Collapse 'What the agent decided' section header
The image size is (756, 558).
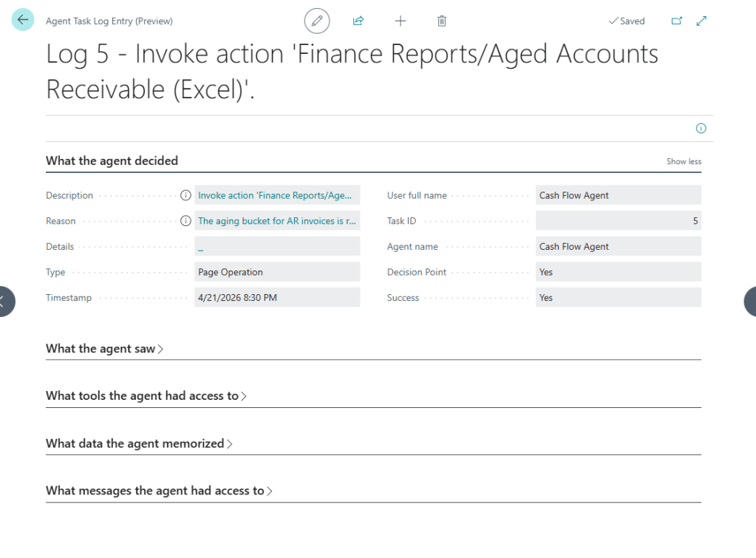click(x=112, y=160)
